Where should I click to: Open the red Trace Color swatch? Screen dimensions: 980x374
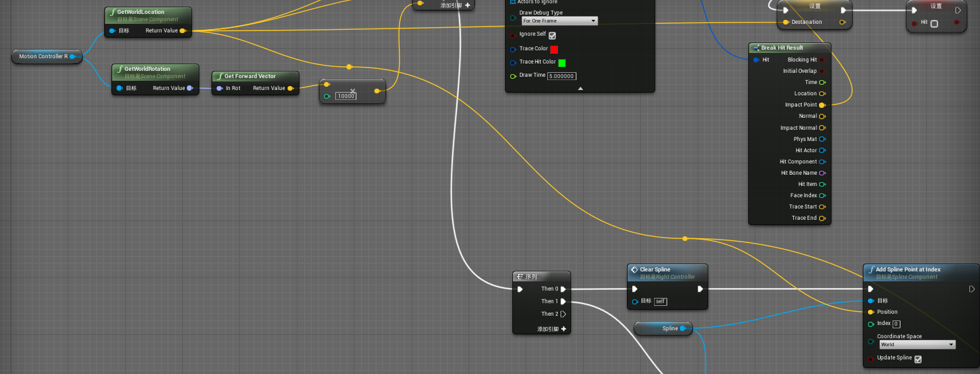point(554,49)
